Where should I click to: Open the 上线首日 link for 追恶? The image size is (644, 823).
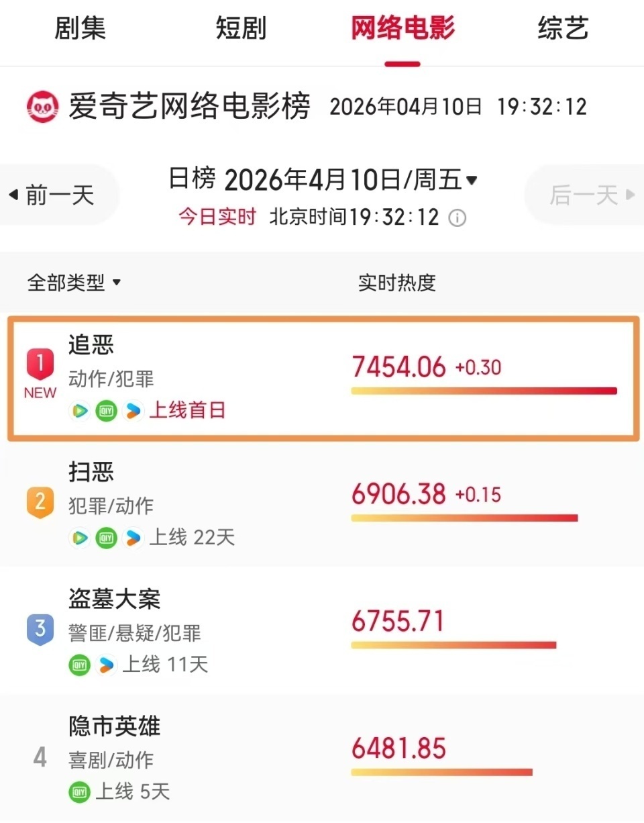[187, 410]
